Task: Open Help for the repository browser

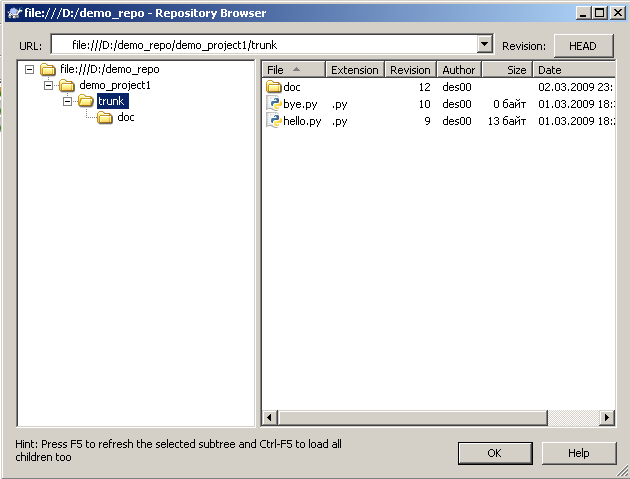Action: tap(579, 453)
